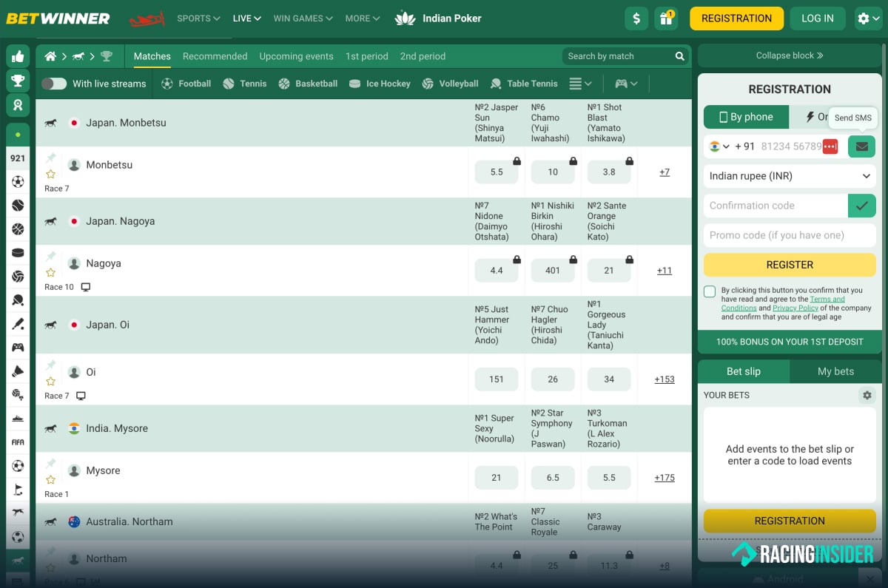Open the gift bonuses icon in header
This screenshot has width=888, height=588.
666,18
